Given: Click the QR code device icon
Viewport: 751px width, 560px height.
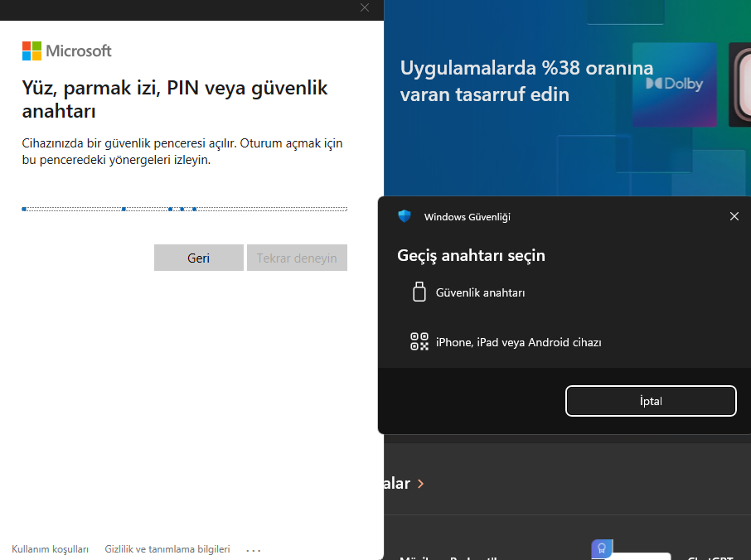Looking at the screenshot, I should point(419,342).
